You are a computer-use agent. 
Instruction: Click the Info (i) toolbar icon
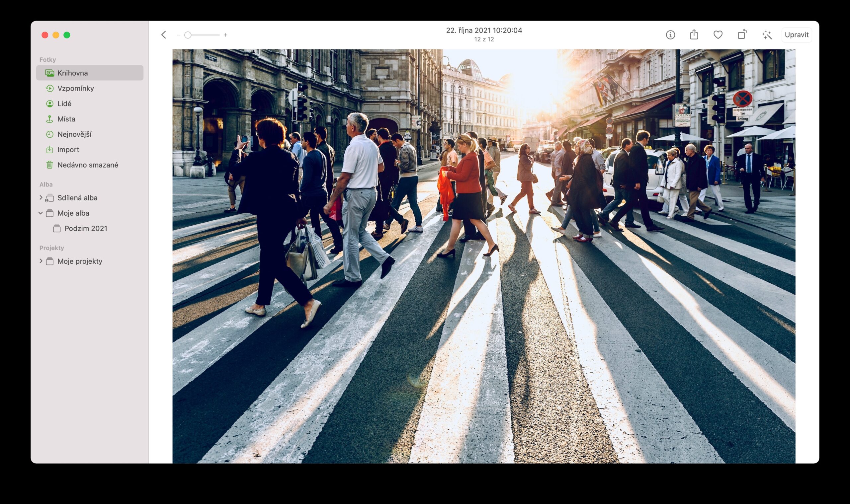(x=670, y=35)
